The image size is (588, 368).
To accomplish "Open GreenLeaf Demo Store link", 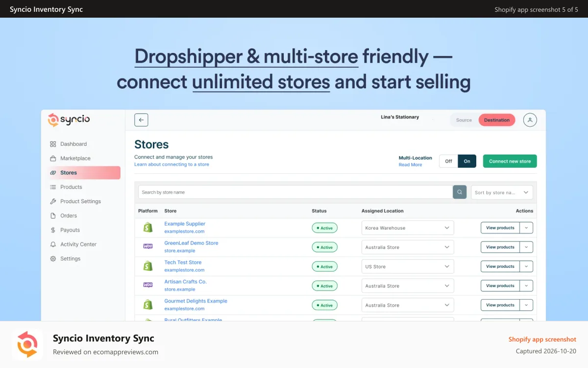I will 191,243.
